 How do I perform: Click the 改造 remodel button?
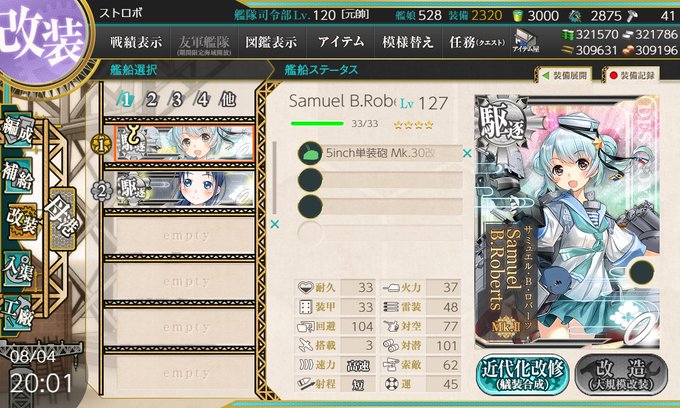click(621, 375)
